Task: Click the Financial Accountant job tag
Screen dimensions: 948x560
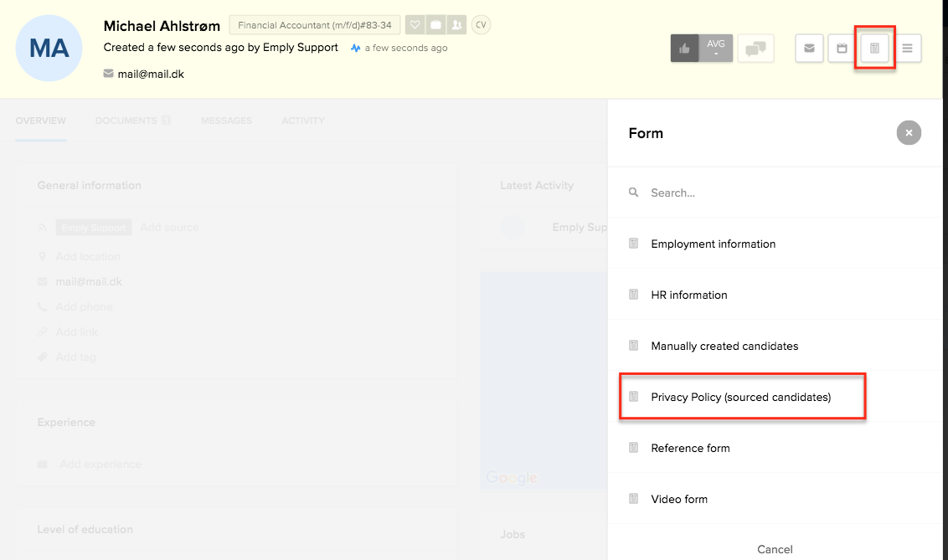Action: tap(315, 25)
